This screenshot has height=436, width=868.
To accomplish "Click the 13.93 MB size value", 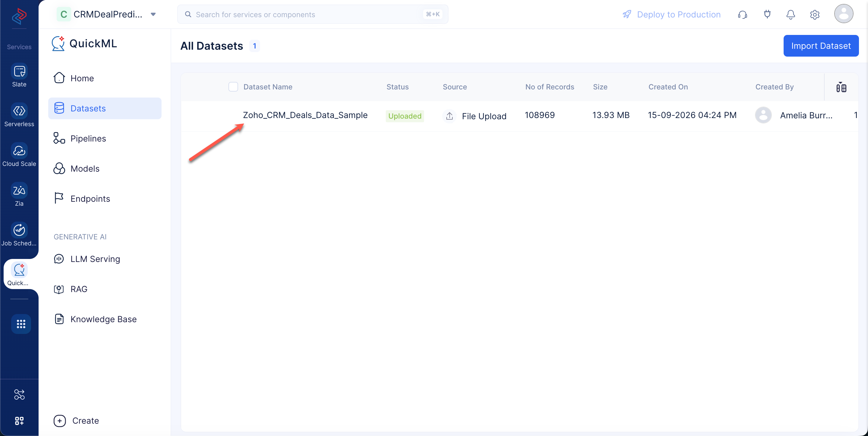I will [611, 115].
